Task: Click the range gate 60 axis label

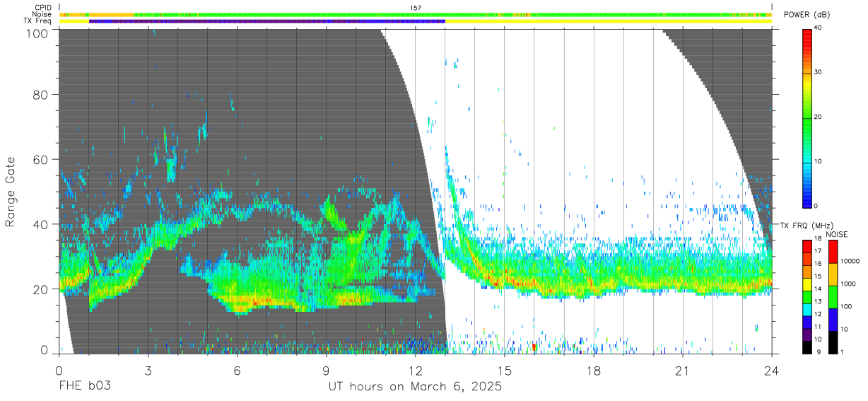Action: click(41, 160)
